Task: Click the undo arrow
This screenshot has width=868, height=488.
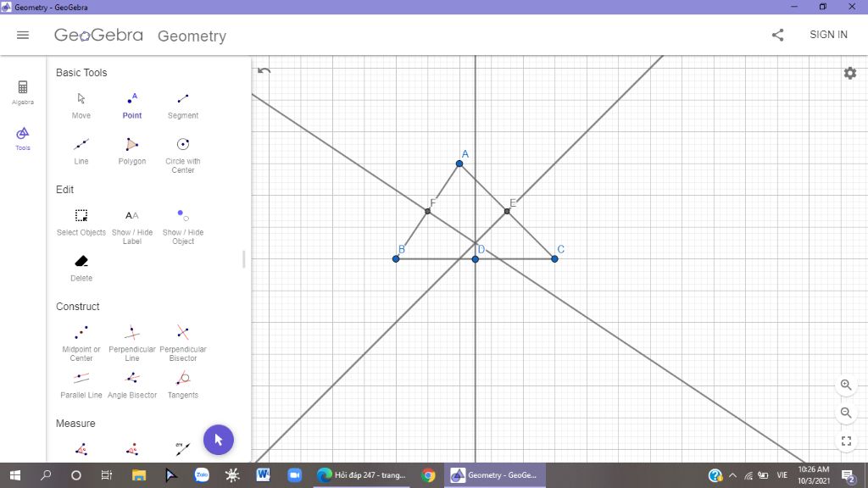Action: [264, 70]
